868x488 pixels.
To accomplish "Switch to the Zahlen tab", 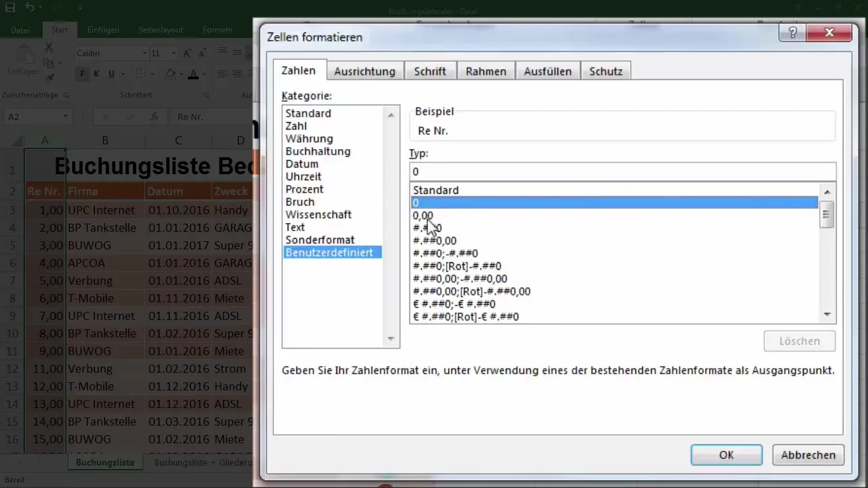I will click(x=298, y=70).
